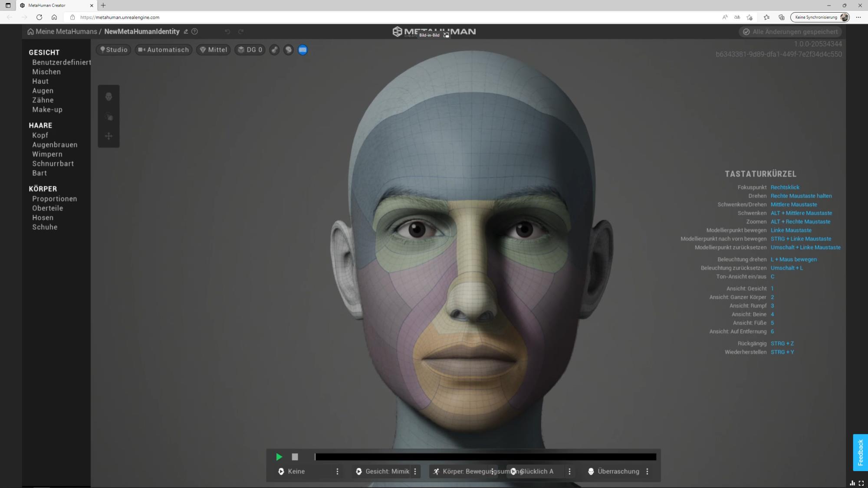Open the Oberteile section
868x488 pixels.
pos(48,208)
